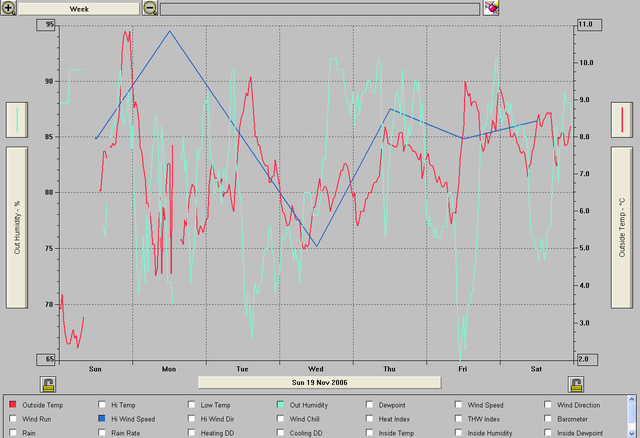Open the Out Humidity left axis selector
The height and width of the screenshot is (438, 640).
(17, 227)
